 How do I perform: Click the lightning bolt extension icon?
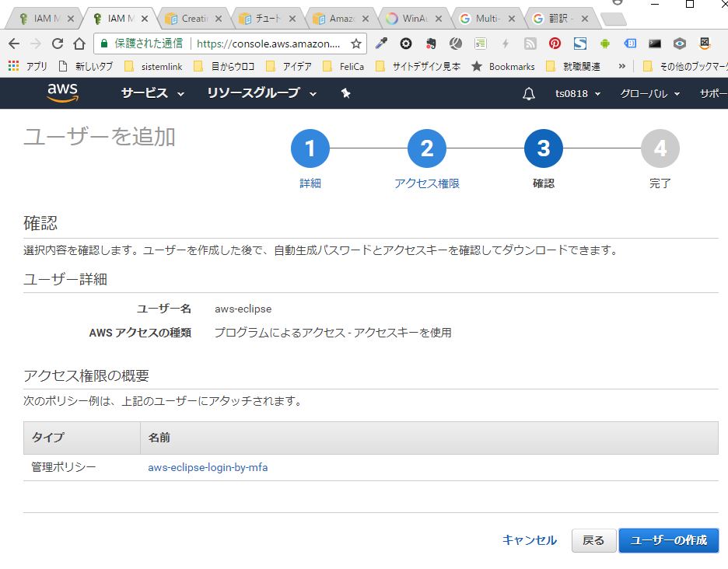[x=505, y=44]
